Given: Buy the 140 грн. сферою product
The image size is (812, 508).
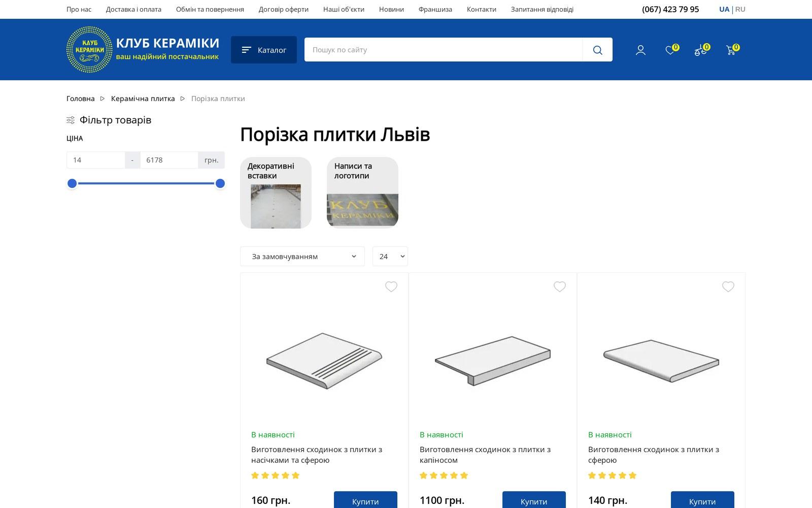Looking at the screenshot, I should coord(702,501).
